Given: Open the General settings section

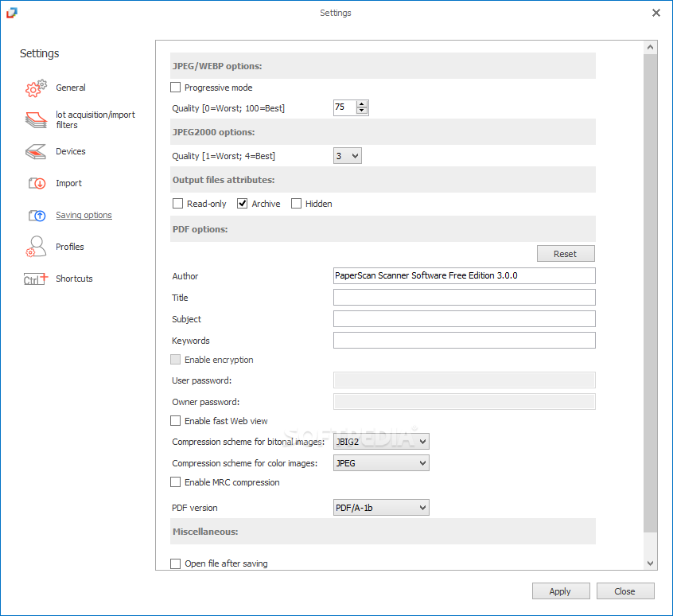Looking at the screenshot, I should click(70, 88).
